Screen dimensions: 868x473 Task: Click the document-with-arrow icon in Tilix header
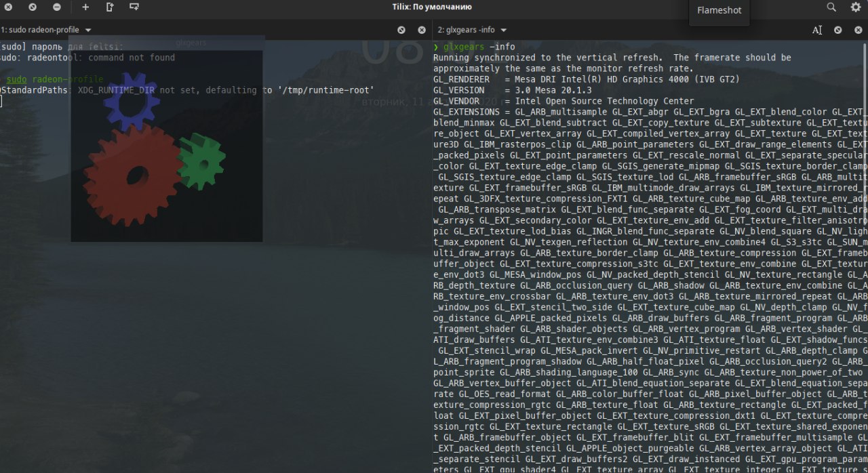tap(110, 7)
